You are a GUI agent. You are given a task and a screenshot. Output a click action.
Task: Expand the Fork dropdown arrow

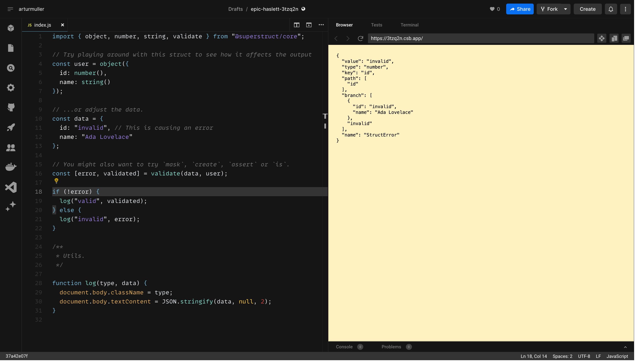click(565, 9)
